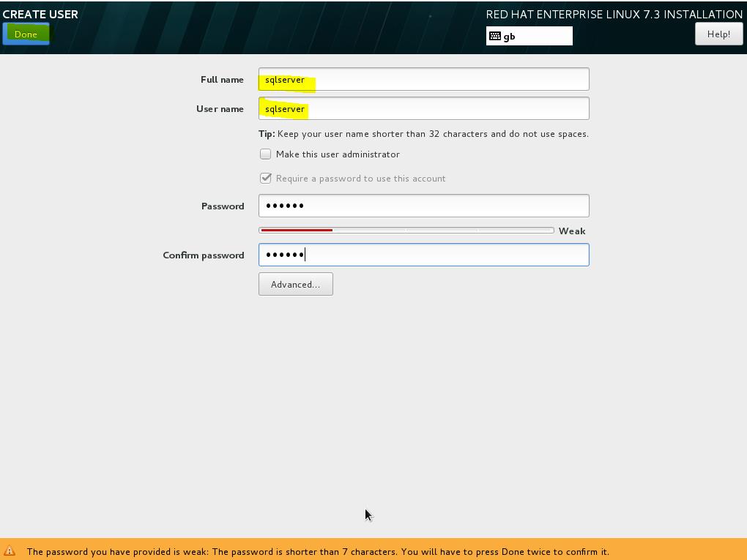Open the gb keyboard layout selector
Viewport: 747px width, 560px height.
tap(529, 36)
